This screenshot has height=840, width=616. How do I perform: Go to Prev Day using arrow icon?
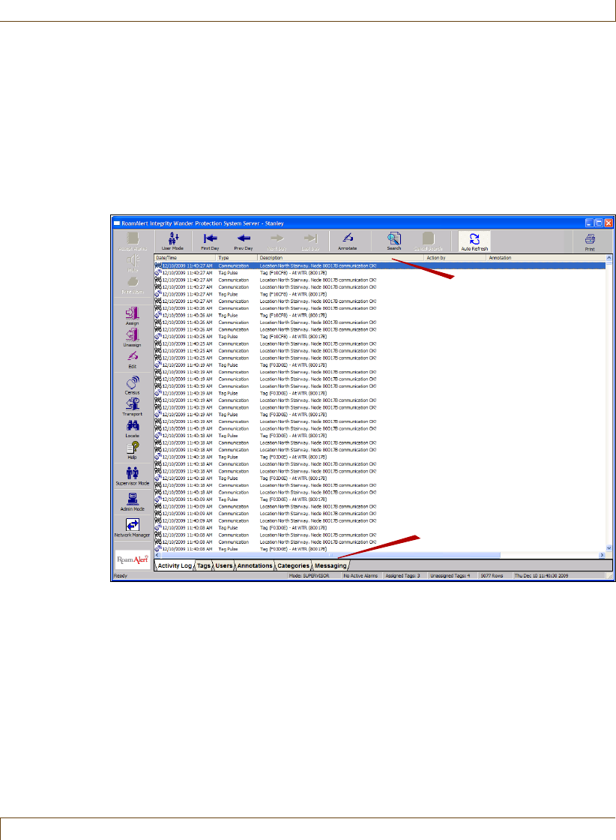[243, 241]
